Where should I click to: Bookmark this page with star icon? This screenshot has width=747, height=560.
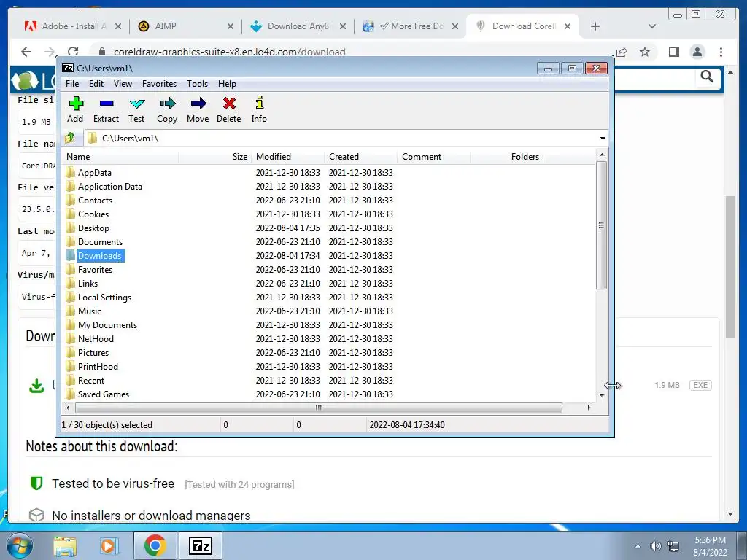point(645,52)
